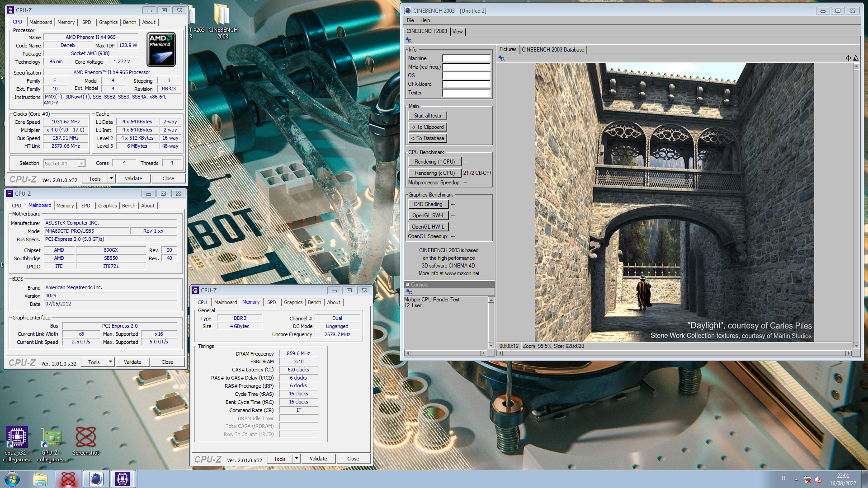Click the Windows Start orb
868x488 pixels.
tap(12, 479)
